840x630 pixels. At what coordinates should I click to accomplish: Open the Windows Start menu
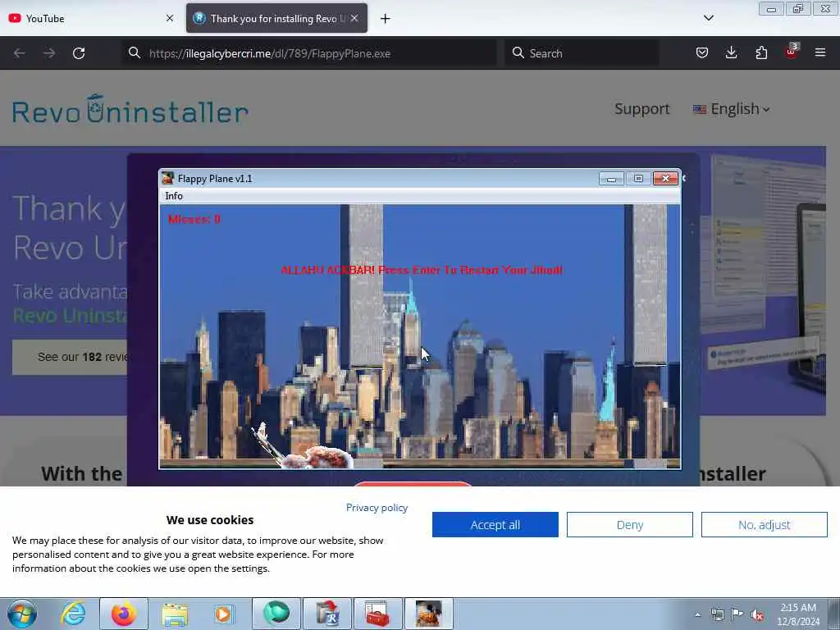point(22,614)
